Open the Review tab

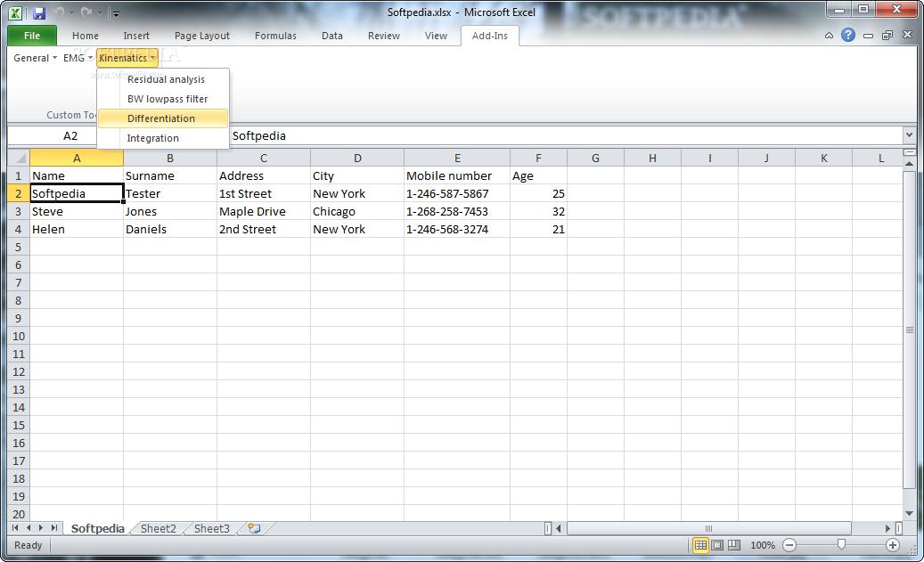click(384, 36)
